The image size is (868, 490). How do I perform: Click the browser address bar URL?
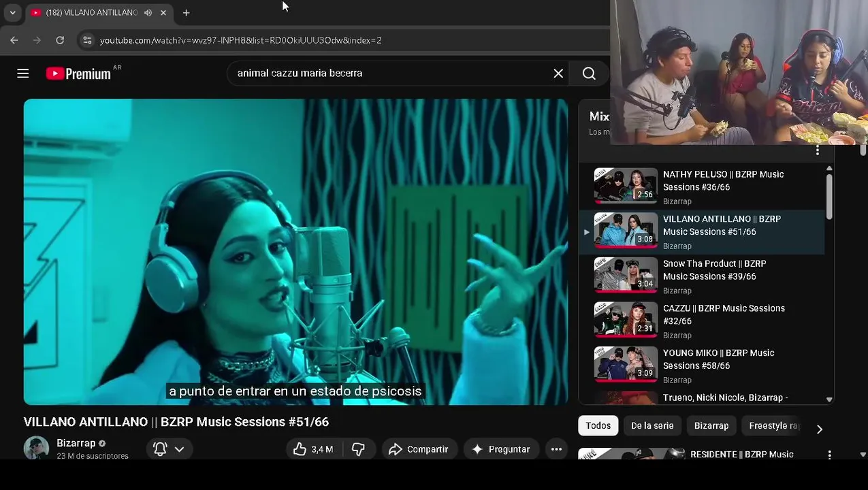[x=240, y=40]
